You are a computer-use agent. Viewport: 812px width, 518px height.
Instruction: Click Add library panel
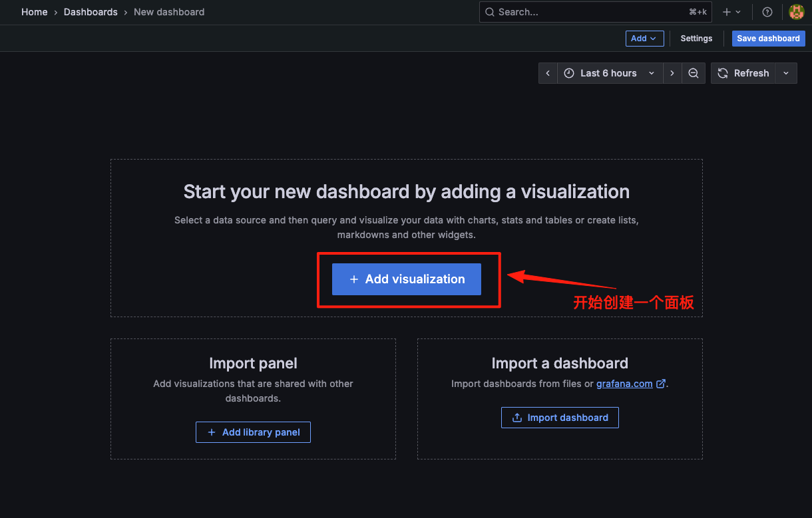tap(253, 432)
